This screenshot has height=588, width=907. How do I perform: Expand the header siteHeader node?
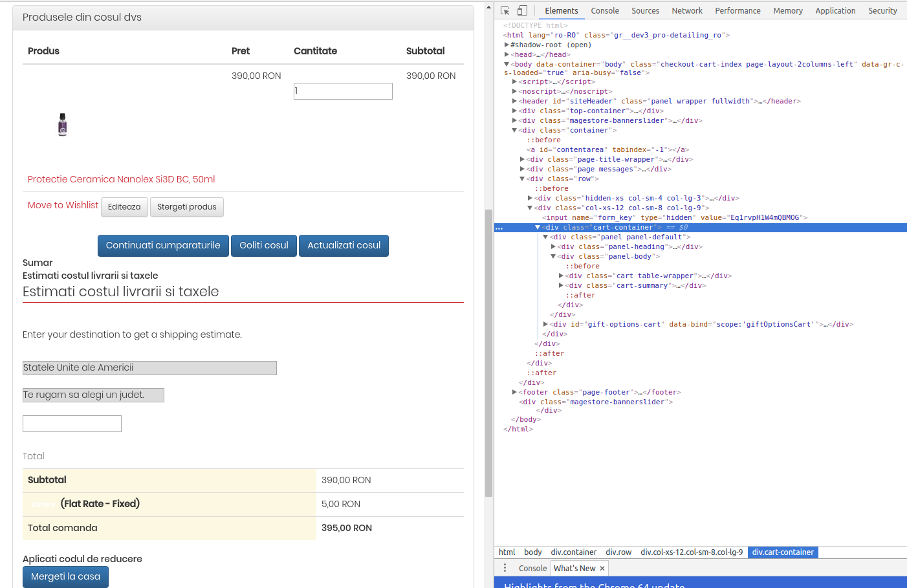coord(514,101)
